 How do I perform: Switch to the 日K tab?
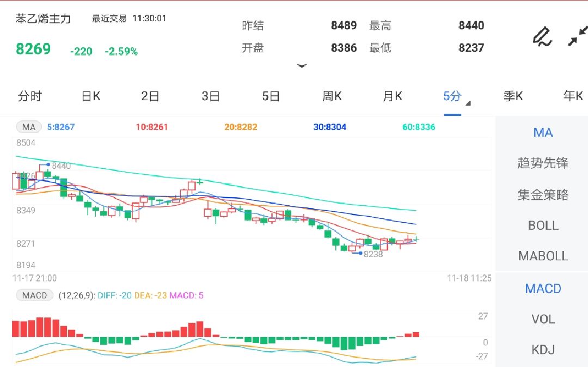point(91,96)
